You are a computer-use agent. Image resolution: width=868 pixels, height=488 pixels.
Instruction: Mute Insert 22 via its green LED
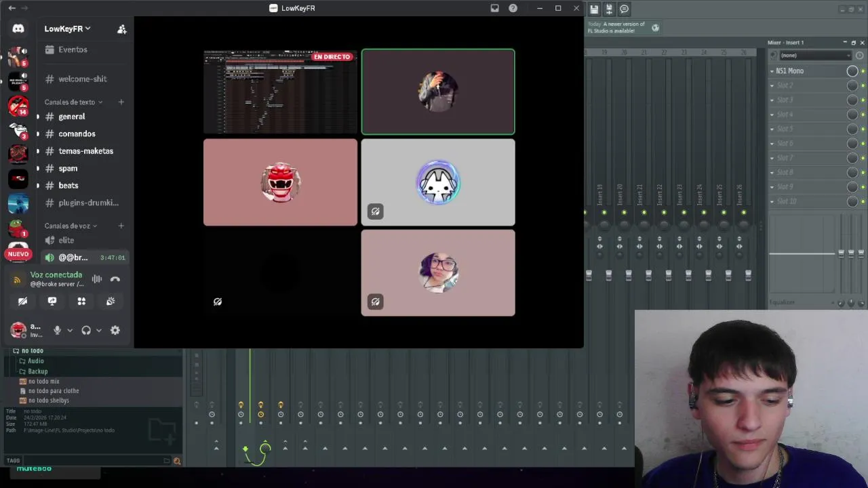664,213
